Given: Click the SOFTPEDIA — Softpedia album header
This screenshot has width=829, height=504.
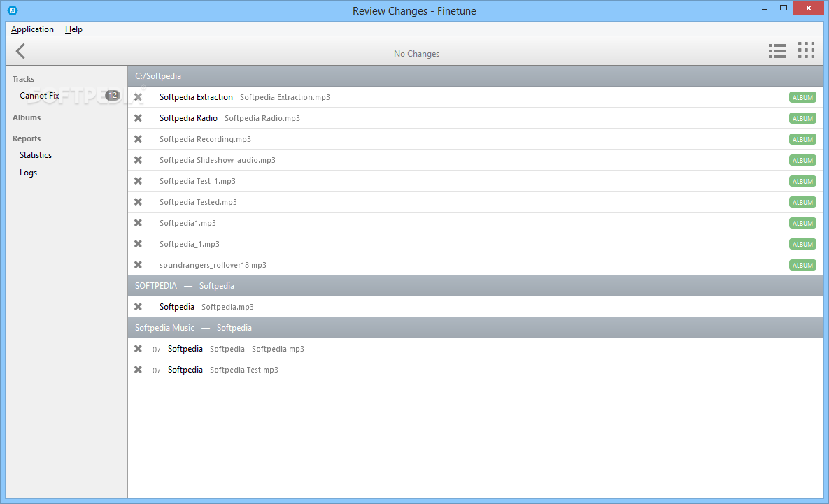Looking at the screenshot, I should click(475, 286).
